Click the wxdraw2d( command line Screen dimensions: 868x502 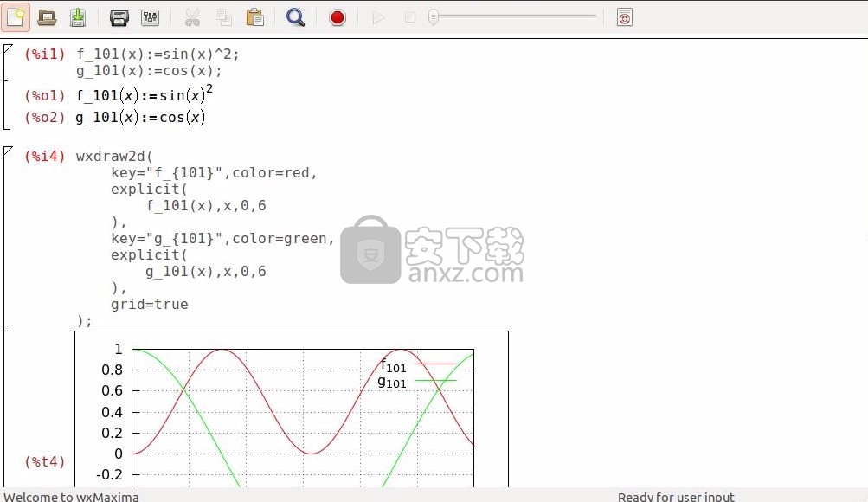114,157
